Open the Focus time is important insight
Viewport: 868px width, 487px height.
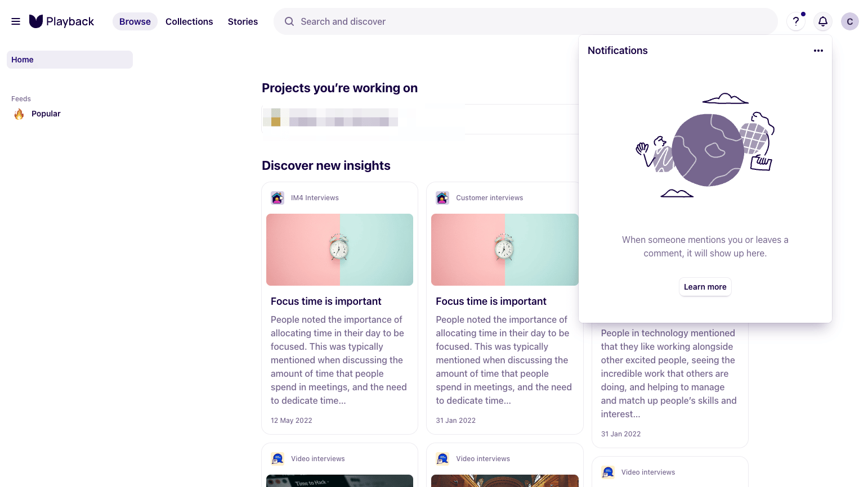[x=326, y=301]
